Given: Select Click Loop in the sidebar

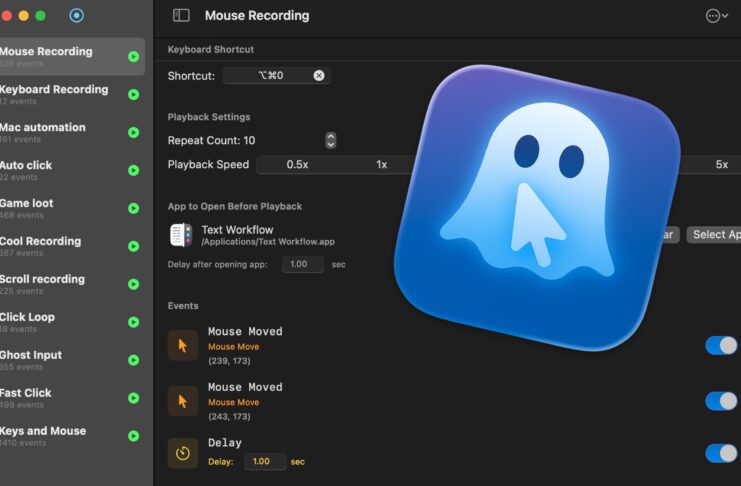Looking at the screenshot, I should coord(71,322).
